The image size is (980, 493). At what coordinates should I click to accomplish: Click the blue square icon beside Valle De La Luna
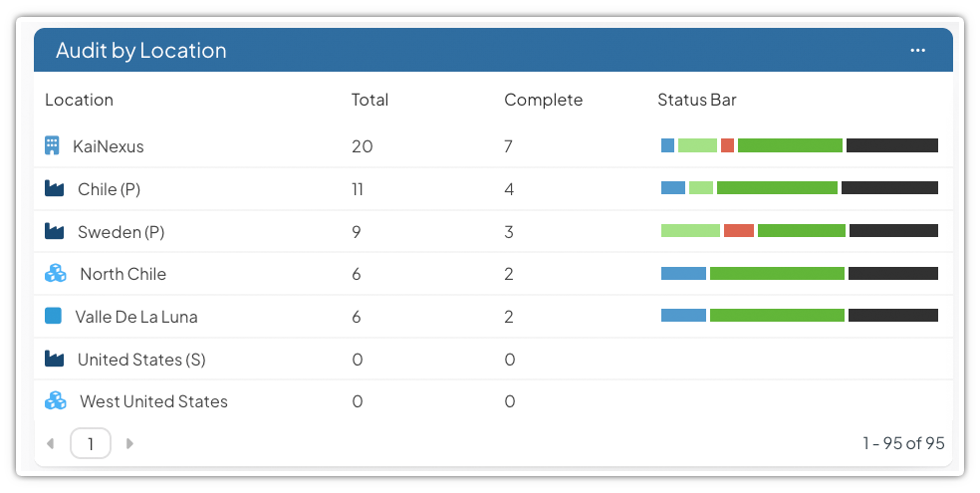click(54, 316)
